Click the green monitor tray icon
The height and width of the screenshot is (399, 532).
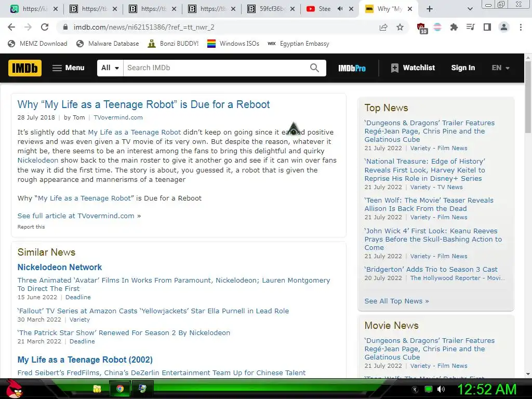[429, 389]
